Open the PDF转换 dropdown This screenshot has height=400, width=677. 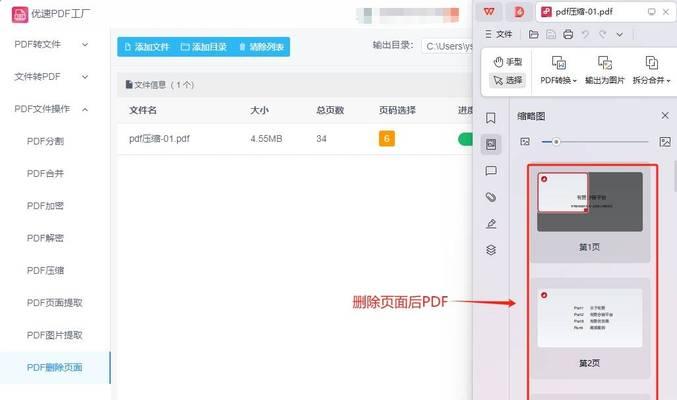[558, 70]
